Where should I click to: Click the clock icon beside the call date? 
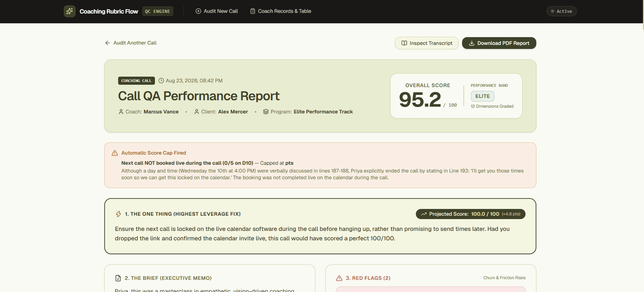coord(161,81)
